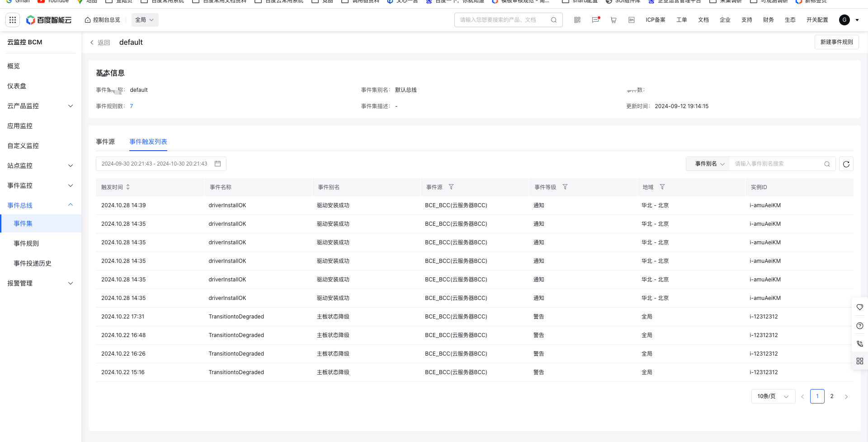Viewport: 868px width, 442px height.
Task: Go to previous page arrow
Action: click(802, 397)
